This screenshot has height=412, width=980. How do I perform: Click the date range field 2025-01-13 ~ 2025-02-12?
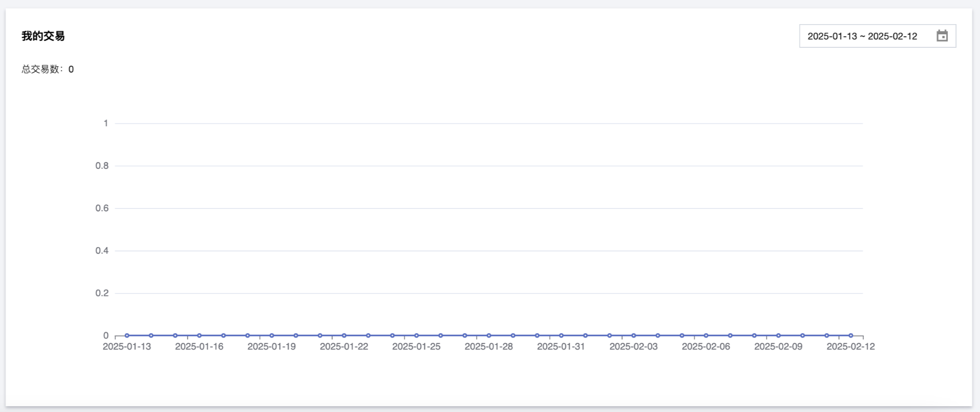[878, 36]
